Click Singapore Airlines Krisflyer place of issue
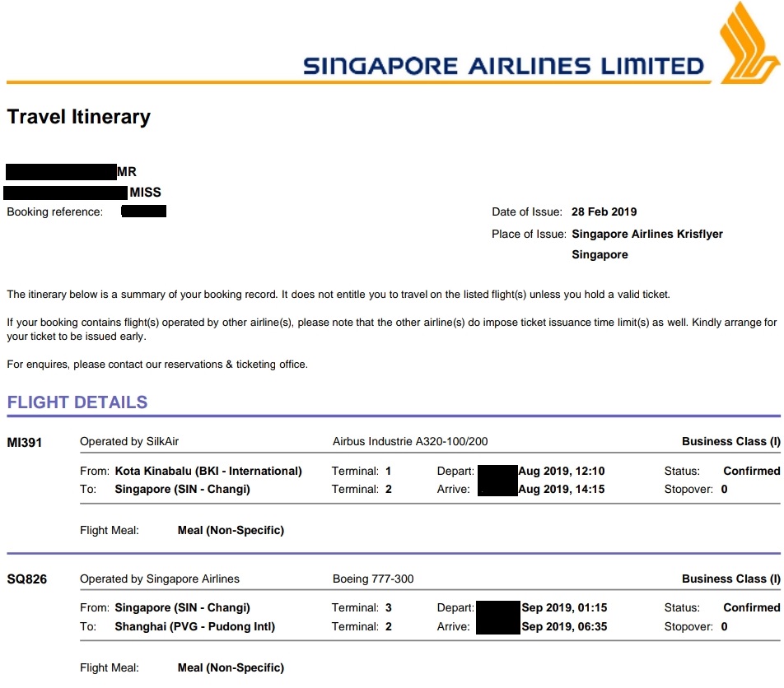The width and height of the screenshot is (784, 688). click(647, 234)
